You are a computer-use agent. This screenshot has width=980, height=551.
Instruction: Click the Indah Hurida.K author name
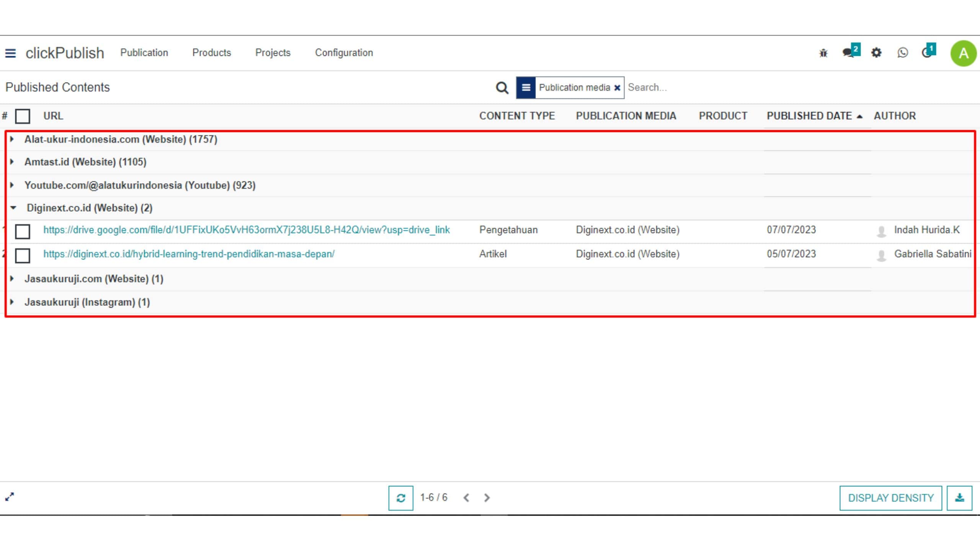click(927, 230)
